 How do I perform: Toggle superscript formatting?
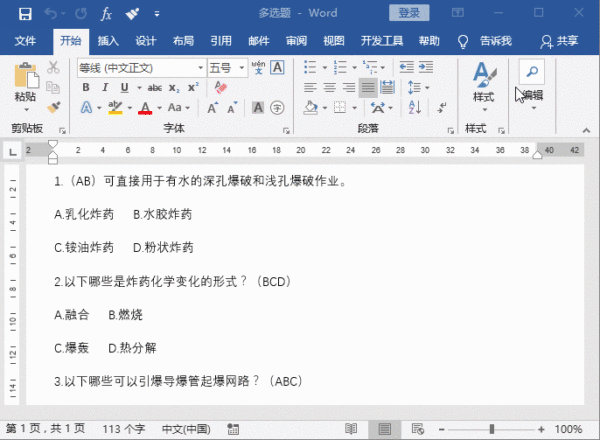pos(193,87)
